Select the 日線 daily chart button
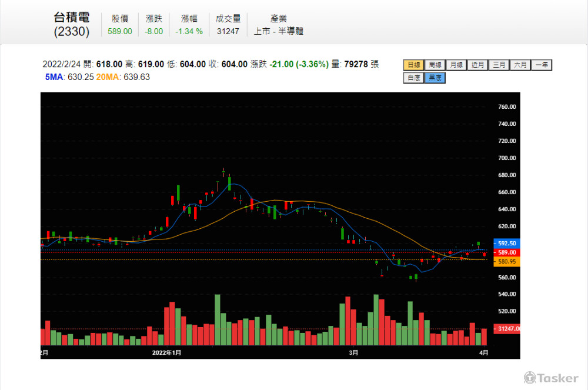This screenshot has height=390, width=588. (413, 65)
